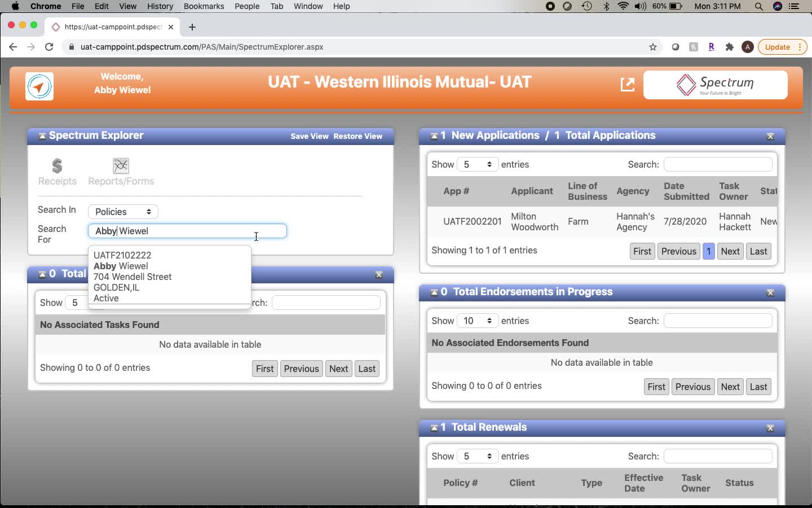Viewport: 812px width, 508px height.
Task: Click Previous in tasks panel pagination
Action: (x=301, y=369)
